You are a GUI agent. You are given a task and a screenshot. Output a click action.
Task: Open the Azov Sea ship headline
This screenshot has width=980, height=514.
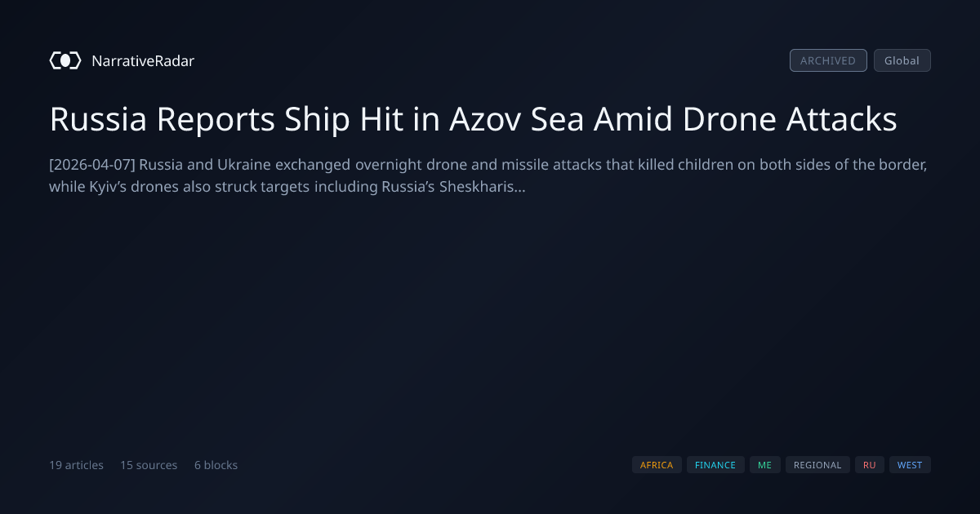474,119
